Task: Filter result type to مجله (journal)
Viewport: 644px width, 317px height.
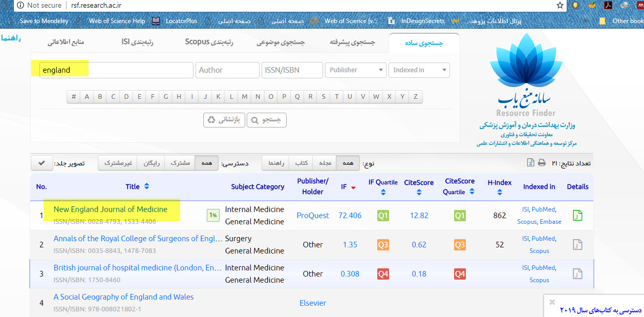Action: (326, 163)
